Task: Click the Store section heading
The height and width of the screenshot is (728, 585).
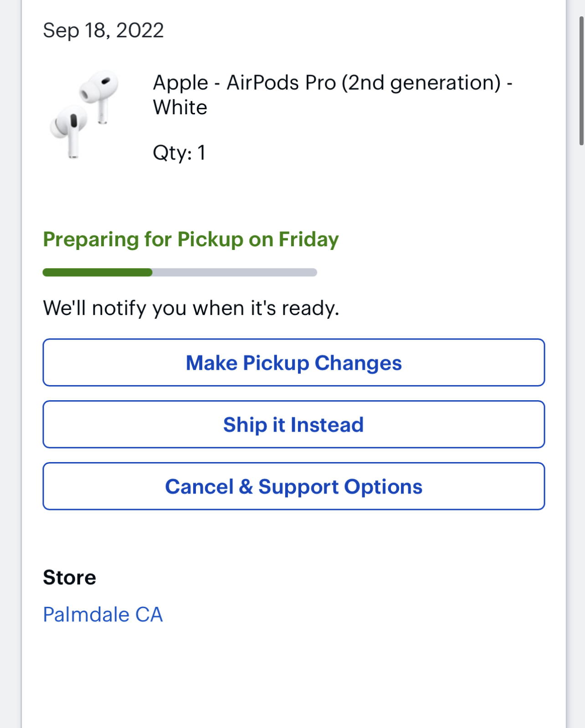Action: point(70,577)
